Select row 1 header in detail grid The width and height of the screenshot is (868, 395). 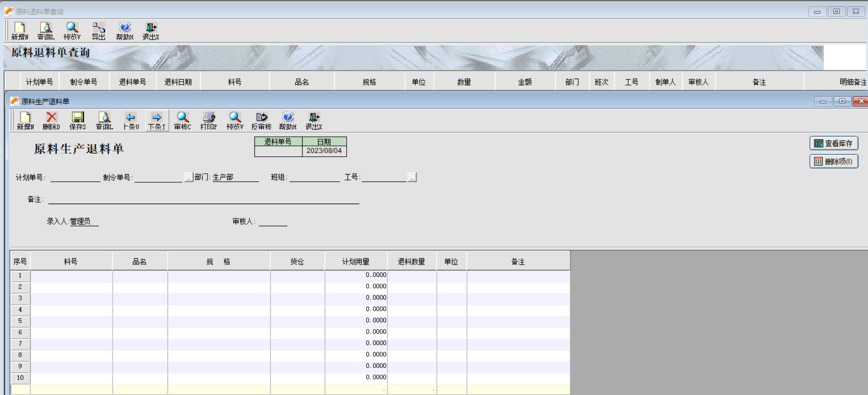20,275
